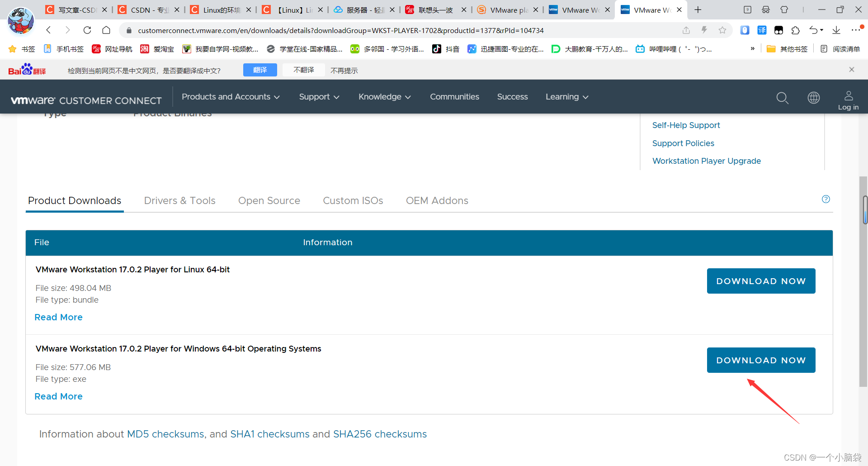Open Self-Help Support link
Image resolution: width=868 pixels, height=466 pixels.
point(686,125)
